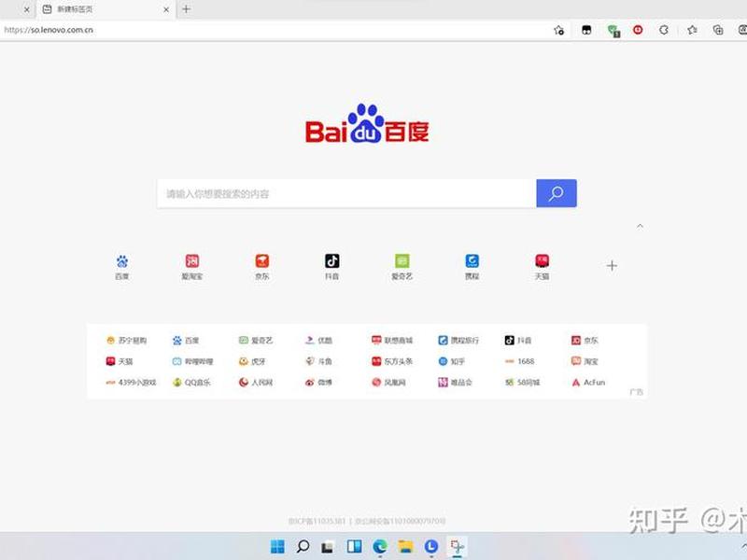The image size is (747, 560).
Task: Open the 人民网 link
Action: (256, 383)
